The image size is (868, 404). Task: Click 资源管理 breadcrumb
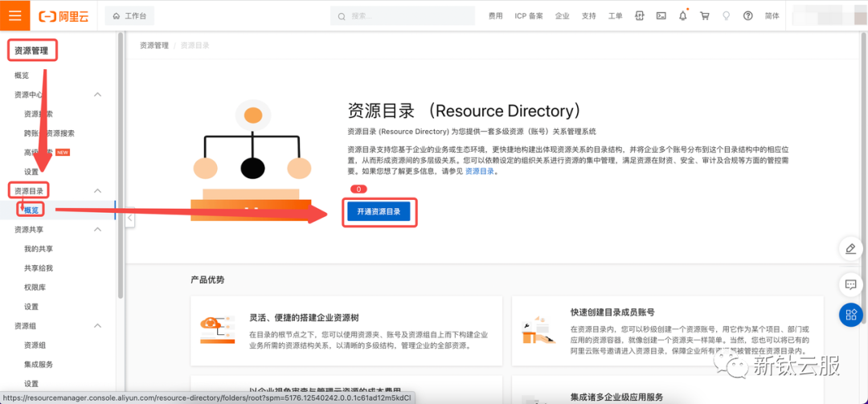(154, 46)
